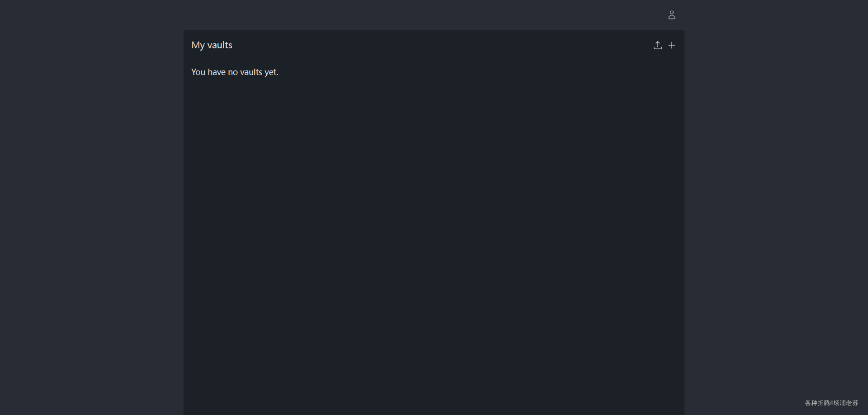Select the person silhouette in top bar
The width and height of the screenshot is (868, 415).
671,15
